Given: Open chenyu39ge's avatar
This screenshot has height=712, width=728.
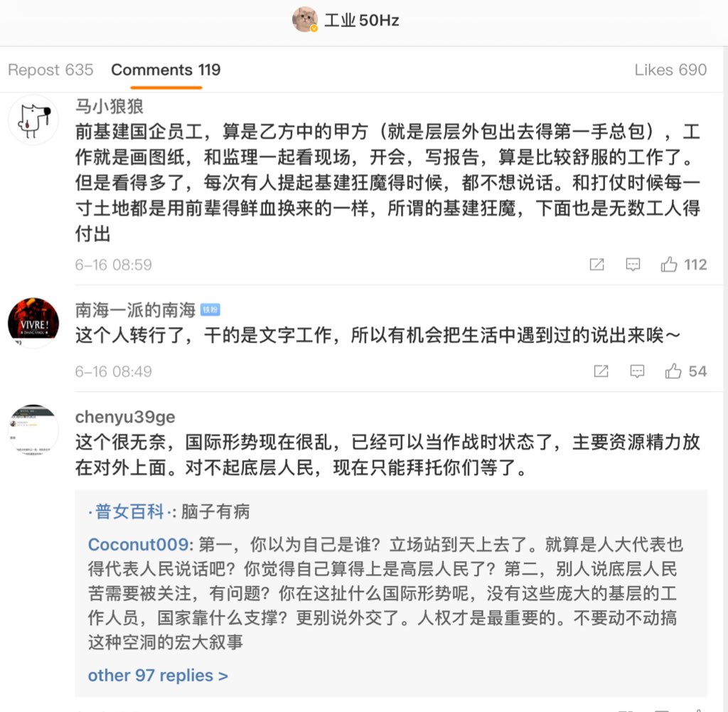Looking at the screenshot, I should coord(33,430).
